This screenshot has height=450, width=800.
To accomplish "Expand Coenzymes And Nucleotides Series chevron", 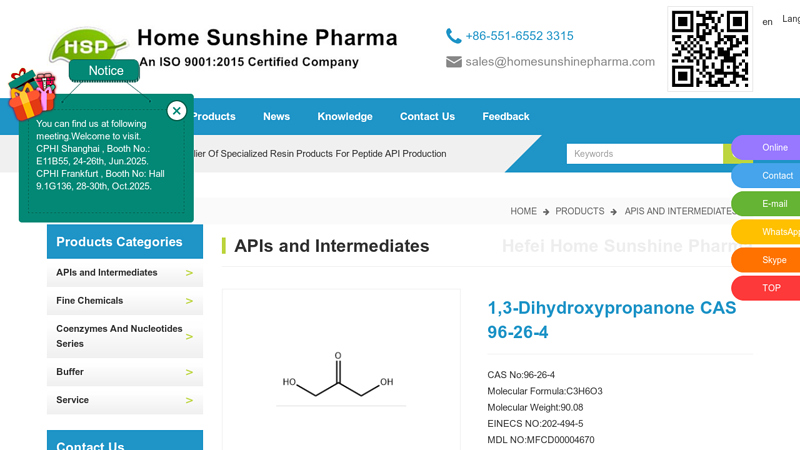I will [189, 337].
